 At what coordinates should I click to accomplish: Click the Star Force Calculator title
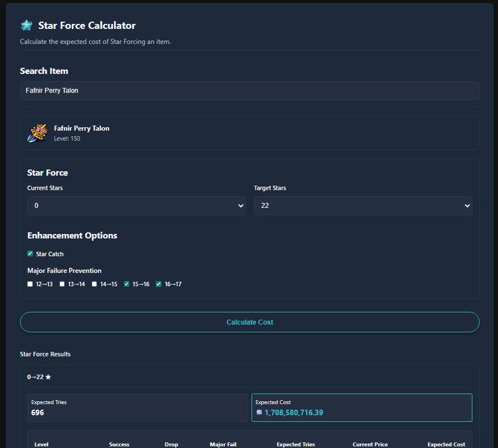(87, 26)
